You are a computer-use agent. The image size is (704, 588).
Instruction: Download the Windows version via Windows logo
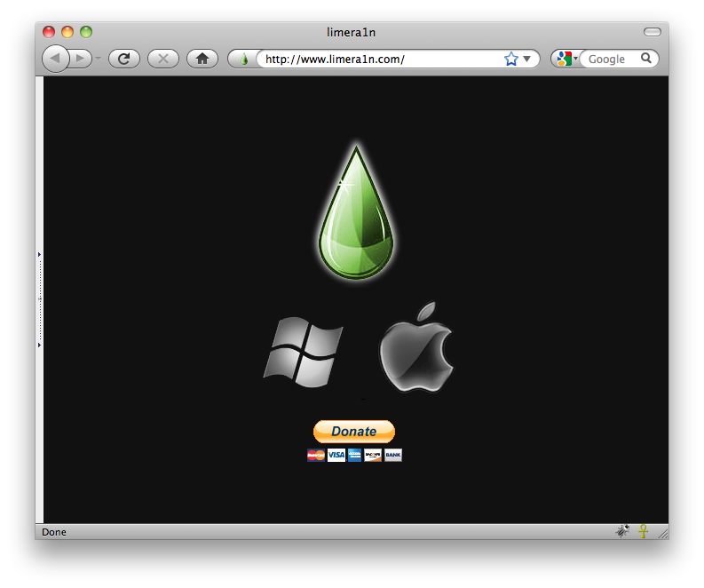(x=303, y=352)
